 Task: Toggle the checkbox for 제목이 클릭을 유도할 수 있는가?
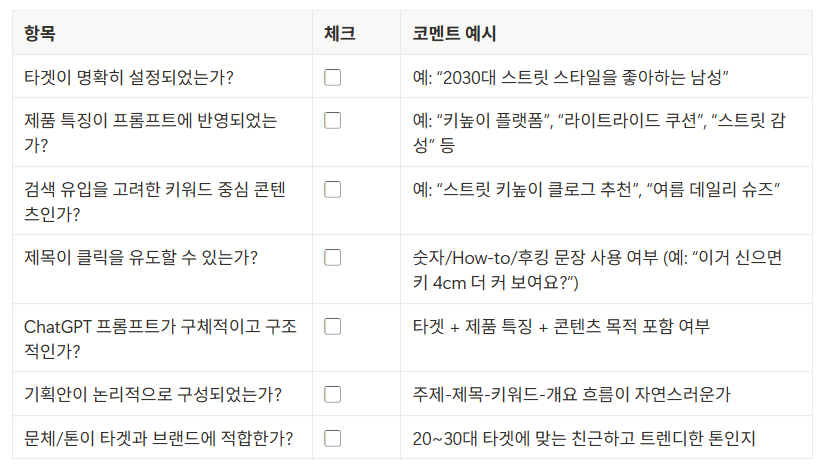[x=332, y=258]
